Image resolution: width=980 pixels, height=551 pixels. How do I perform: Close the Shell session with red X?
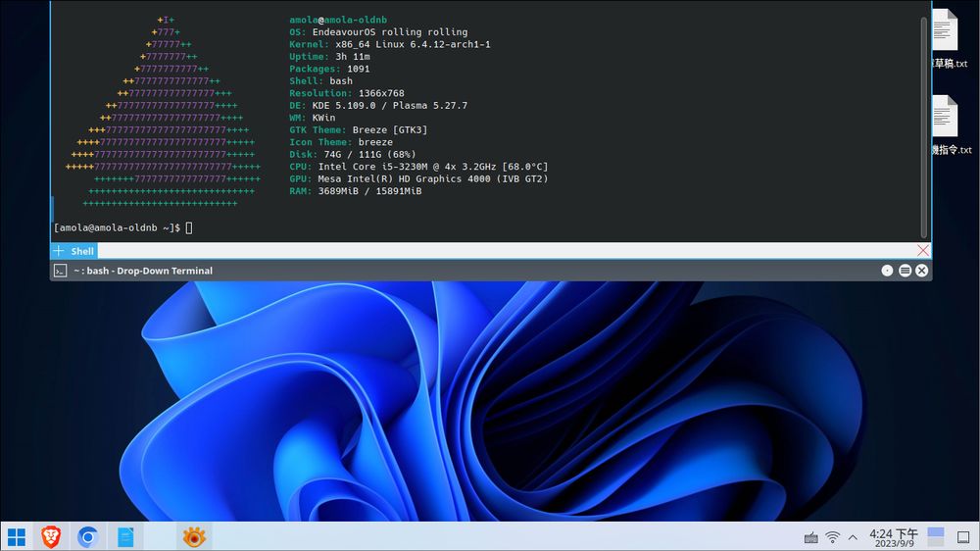pos(922,251)
